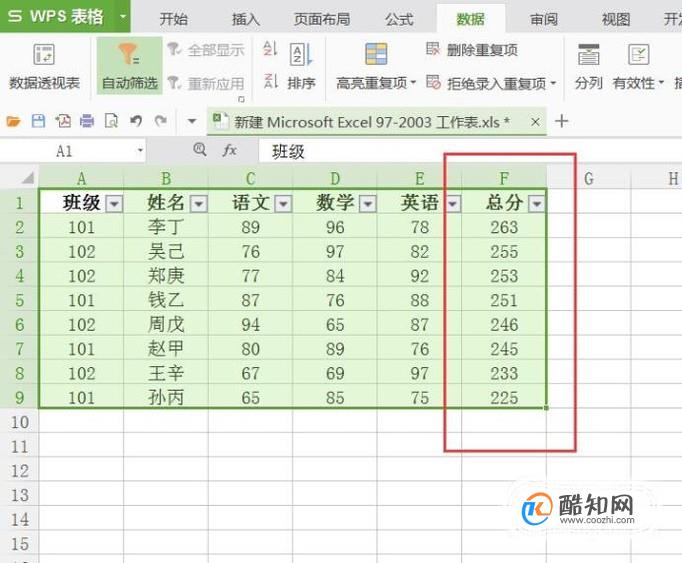This screenshot has width=682, height=563.
Task: Open the 审阅 ribbon tab
Action: (x=544, y=19)
